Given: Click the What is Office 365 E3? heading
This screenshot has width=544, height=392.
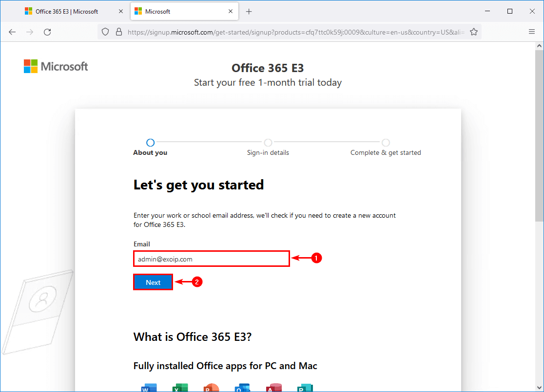Looking at the screenshot, I should coord(193,337).
